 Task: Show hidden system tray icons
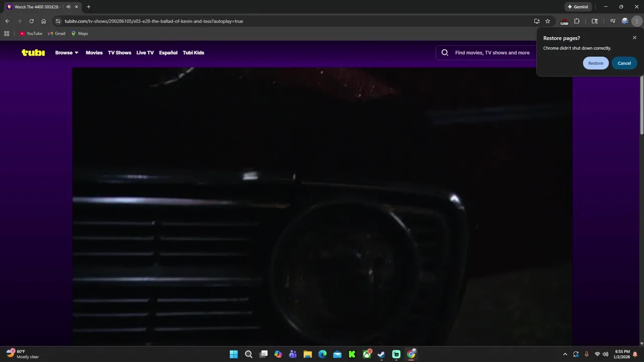click(565, 354)
